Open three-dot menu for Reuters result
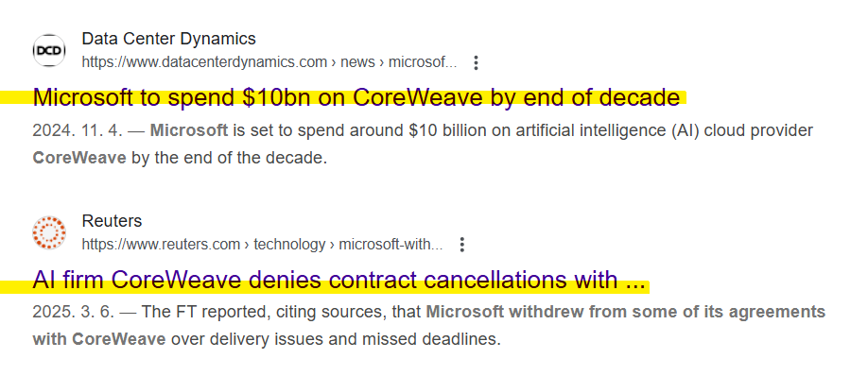This screenshot has height=376, width=868. 461,245
